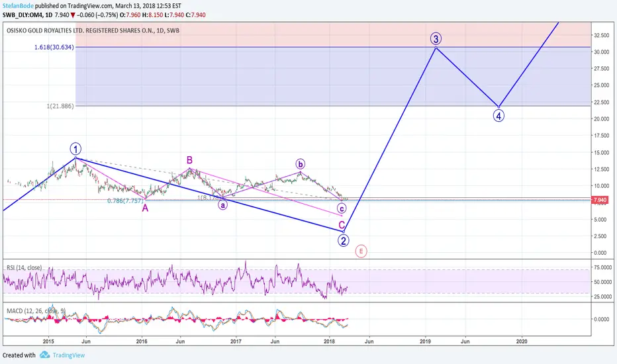The width and height of the screenshot is (617, 364).
Task: Click the red 7.940 current price tag
Action: click(x=600, y=200)
